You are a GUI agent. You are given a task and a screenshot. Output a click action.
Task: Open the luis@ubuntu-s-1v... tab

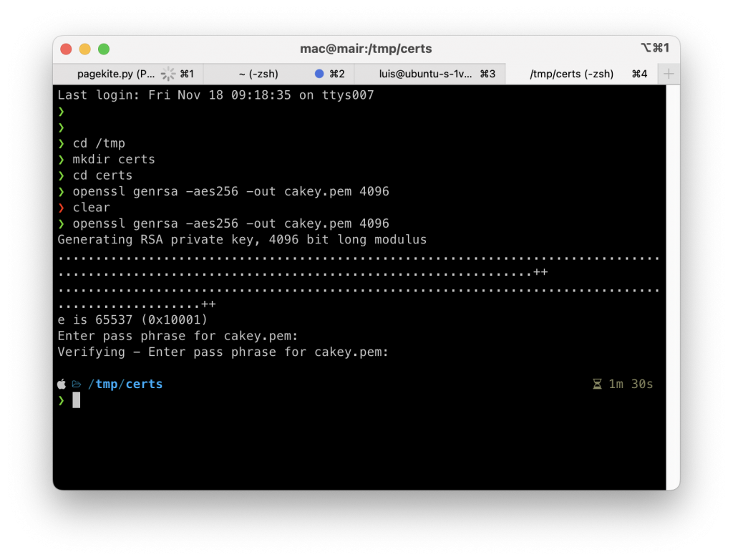coord(429,74)
